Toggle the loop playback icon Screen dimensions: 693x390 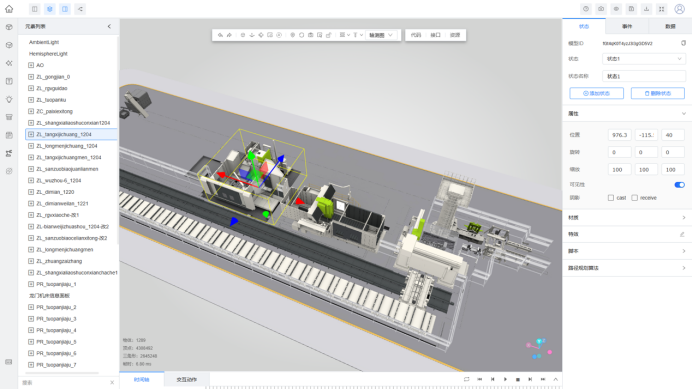coord(466,379)
